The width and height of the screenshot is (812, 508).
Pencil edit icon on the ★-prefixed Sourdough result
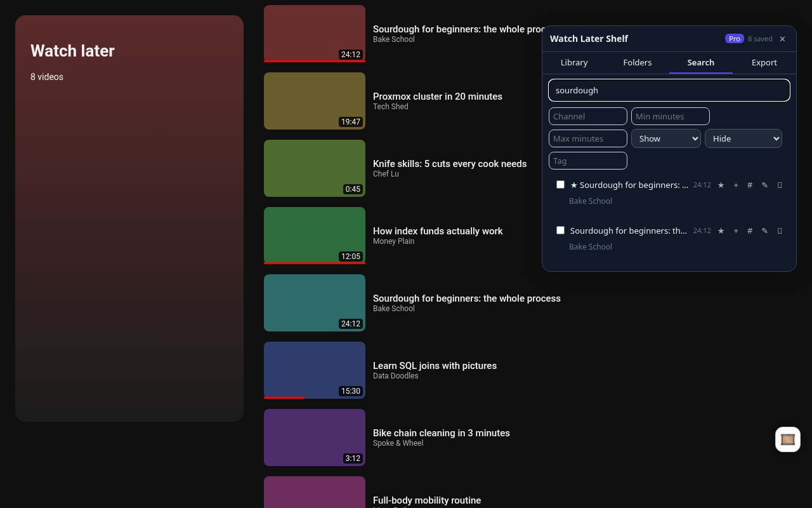pos(764,185)
